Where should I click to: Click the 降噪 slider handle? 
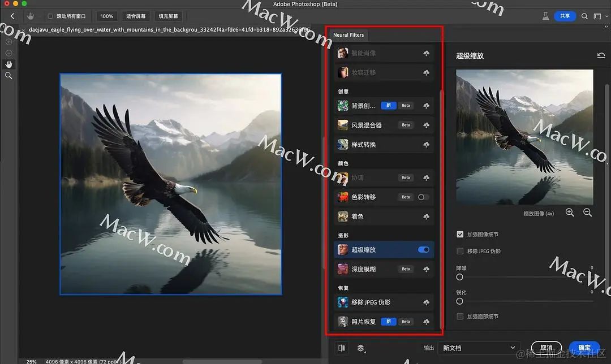pyautogui.click(x=460, y=277)
